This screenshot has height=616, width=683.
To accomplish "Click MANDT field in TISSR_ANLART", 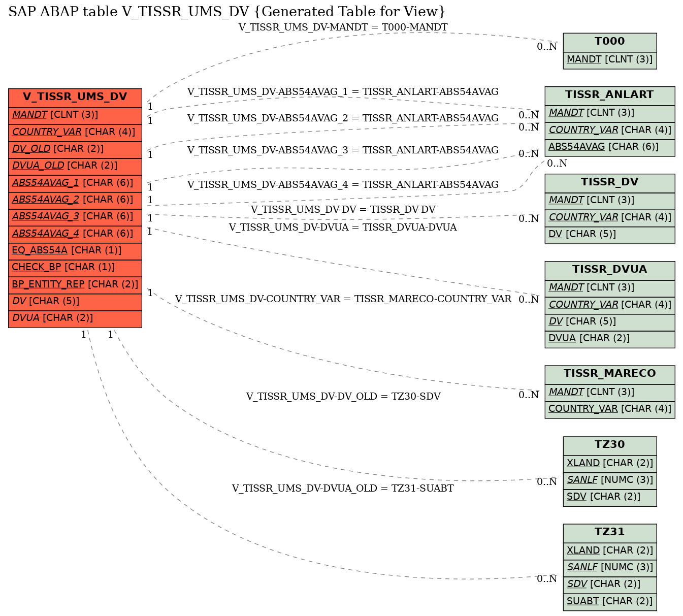I will coord(610,113).
